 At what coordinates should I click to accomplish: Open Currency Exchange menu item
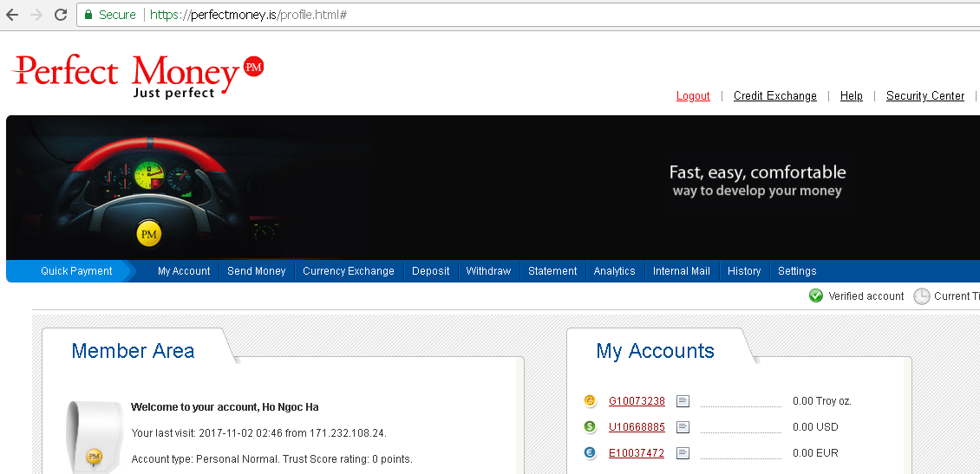click(x=349, y=271)
